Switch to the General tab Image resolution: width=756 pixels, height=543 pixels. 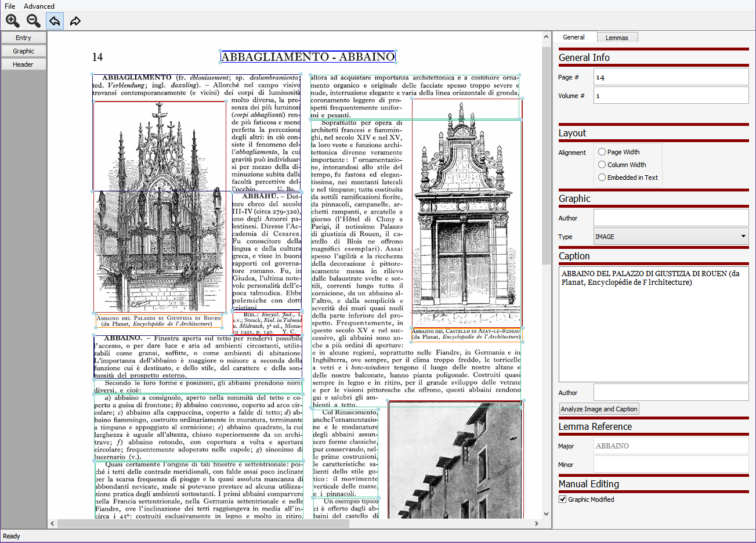575,37
